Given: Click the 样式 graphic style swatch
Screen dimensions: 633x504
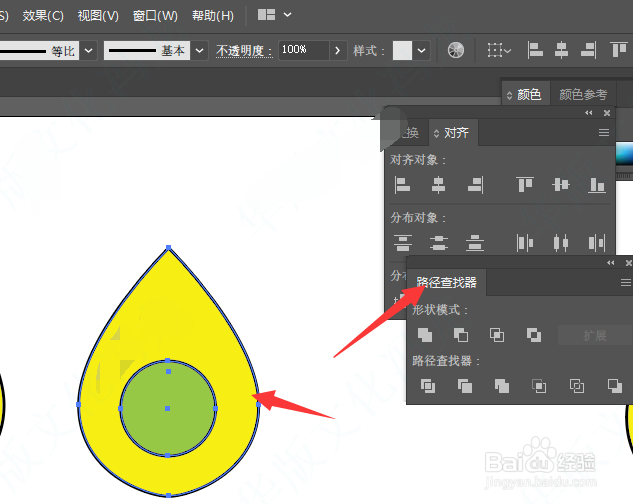Looking at the screenshot, I should tap(402, 50).
